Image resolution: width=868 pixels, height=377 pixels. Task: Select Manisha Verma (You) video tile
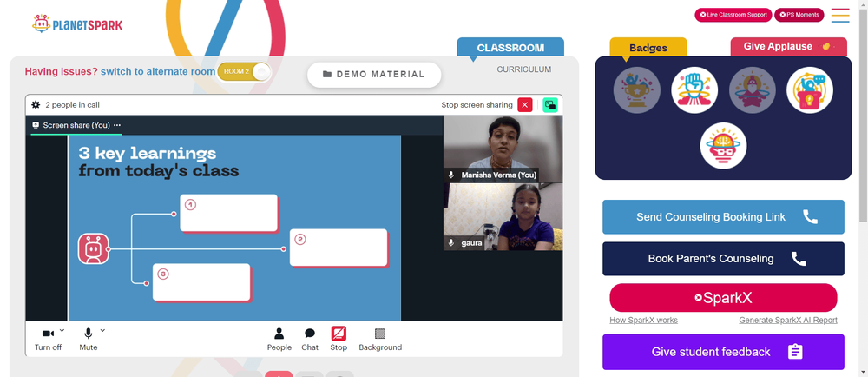click(x=503, y=149)
